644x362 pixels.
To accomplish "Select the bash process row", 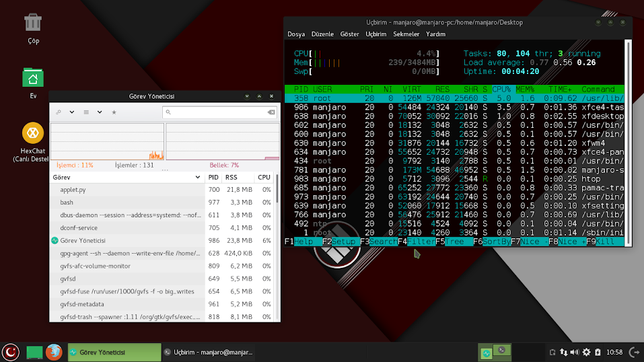I will (163, 202).
